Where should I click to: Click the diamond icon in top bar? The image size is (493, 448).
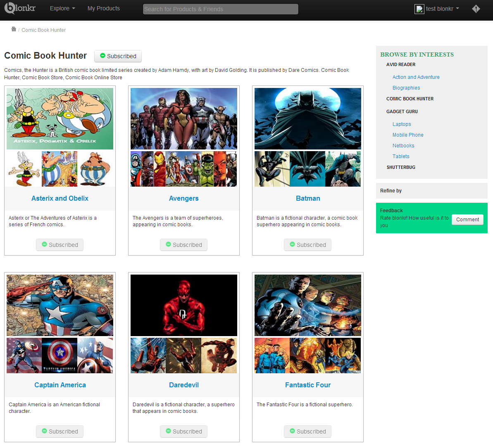pyautogui.click(x=476, y=9)
